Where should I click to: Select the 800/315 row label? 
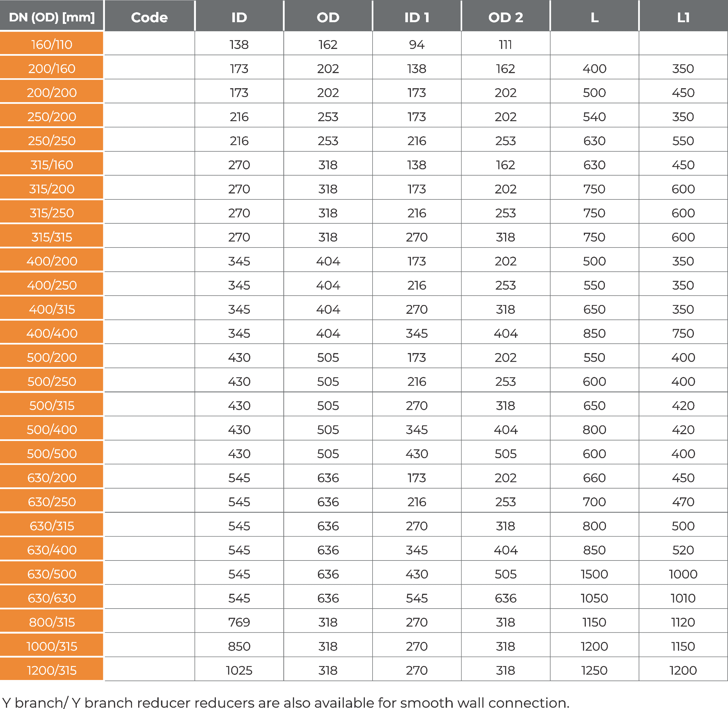(x=52, y=621)
